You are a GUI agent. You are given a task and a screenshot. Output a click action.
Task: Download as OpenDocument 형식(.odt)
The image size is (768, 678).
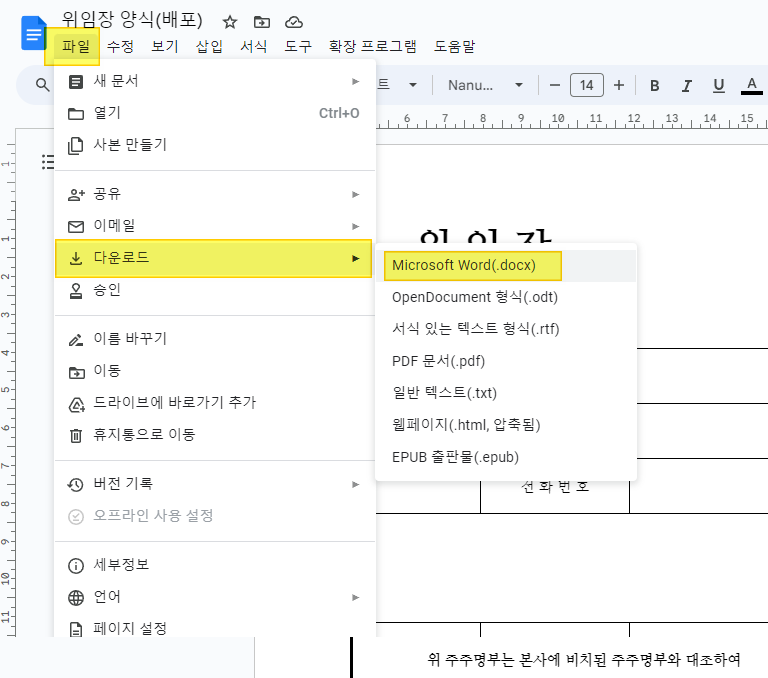coord(505,297)
